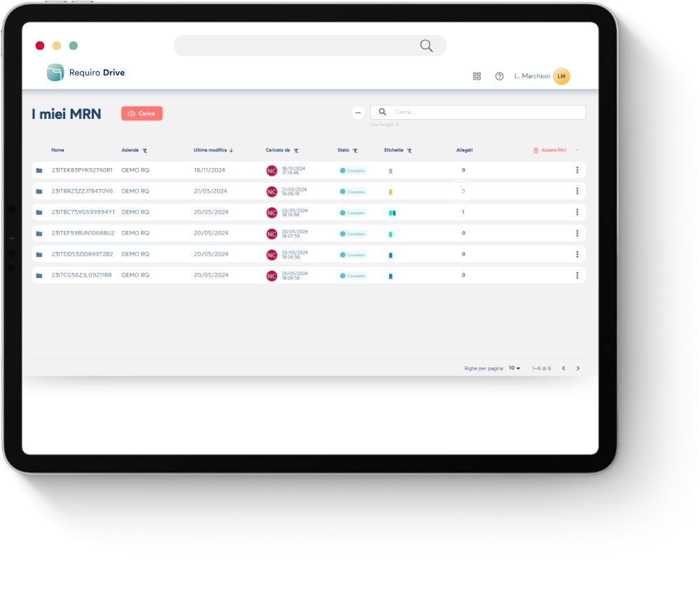This screenshot has width=700, height=595.
Task: Open the rows per page dropdown showing 10
Action: coord(513,367)
